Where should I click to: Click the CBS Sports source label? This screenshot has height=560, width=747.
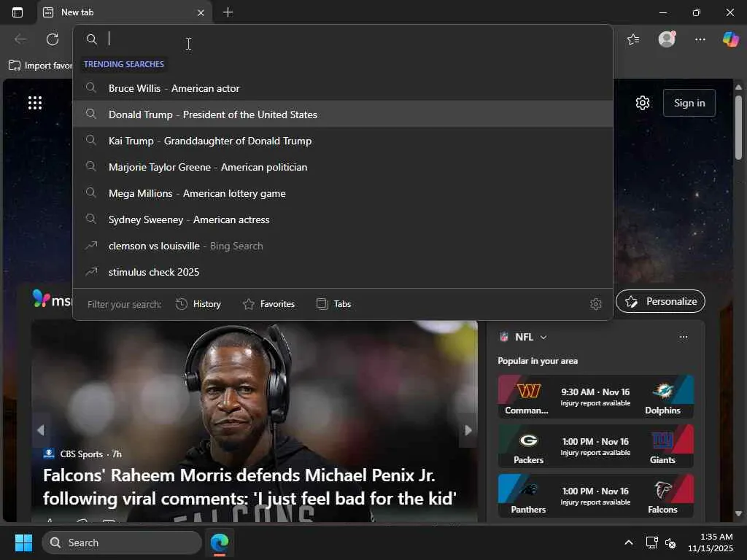tap(82, 454)
